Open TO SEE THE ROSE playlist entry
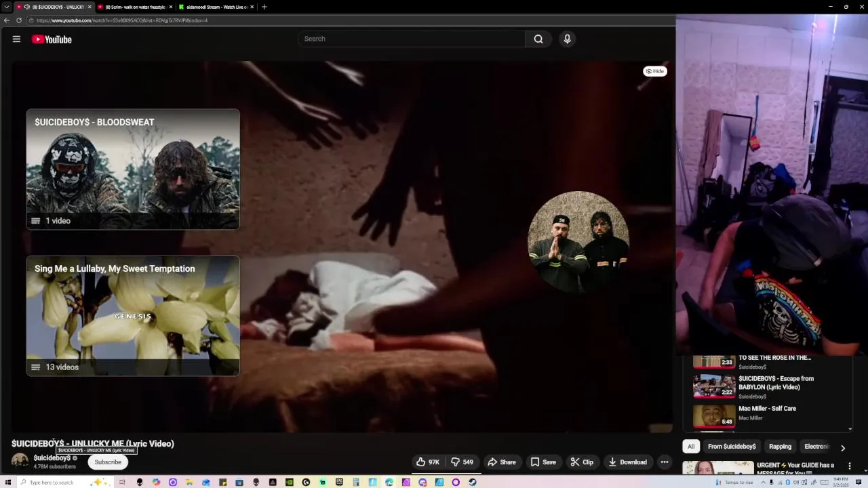Viewport: 868px width, 488px height. [x=766, y=362]
